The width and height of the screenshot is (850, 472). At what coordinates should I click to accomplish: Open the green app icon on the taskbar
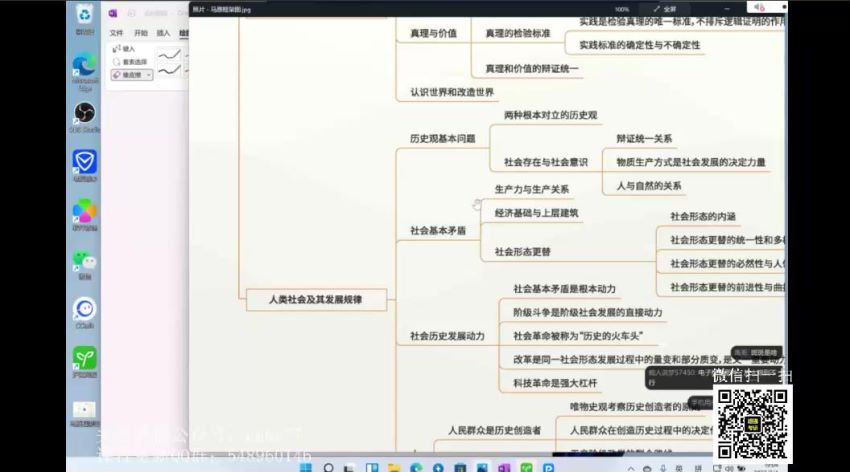click(526, 468)
